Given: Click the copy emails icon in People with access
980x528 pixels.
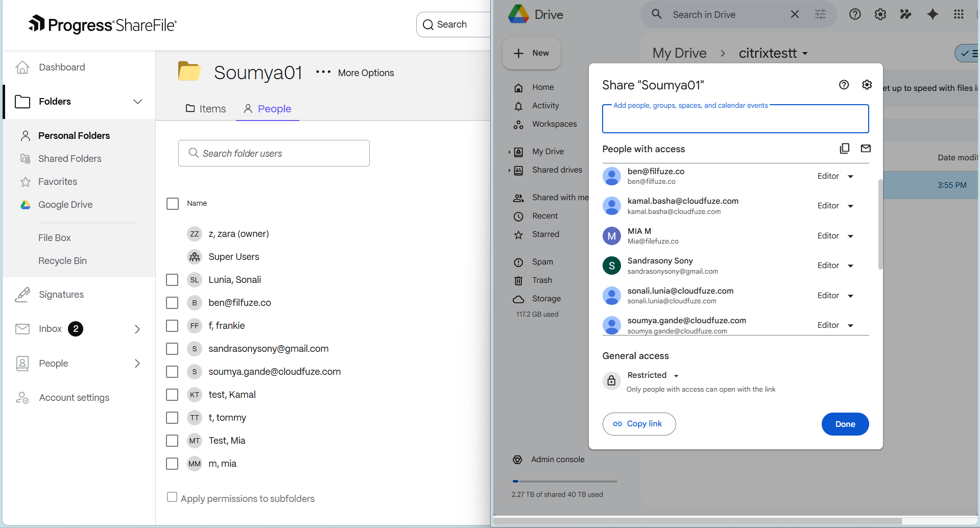Looking at the screenshot, I should coord(845,148).
